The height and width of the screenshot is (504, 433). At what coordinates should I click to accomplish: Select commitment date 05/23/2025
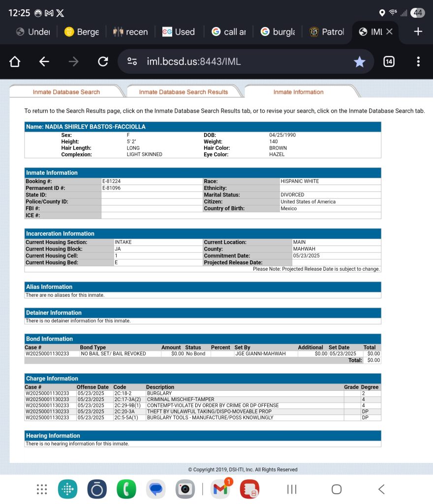(306, 255)
